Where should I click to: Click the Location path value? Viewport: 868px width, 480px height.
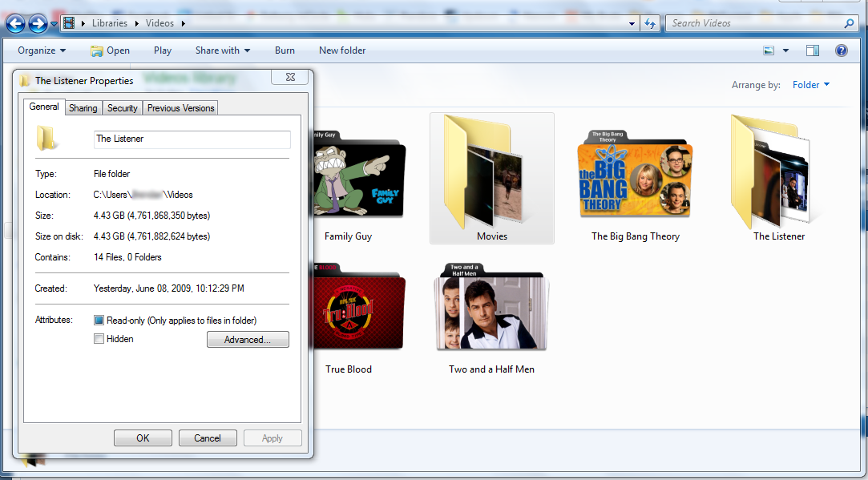click(143, 195)
